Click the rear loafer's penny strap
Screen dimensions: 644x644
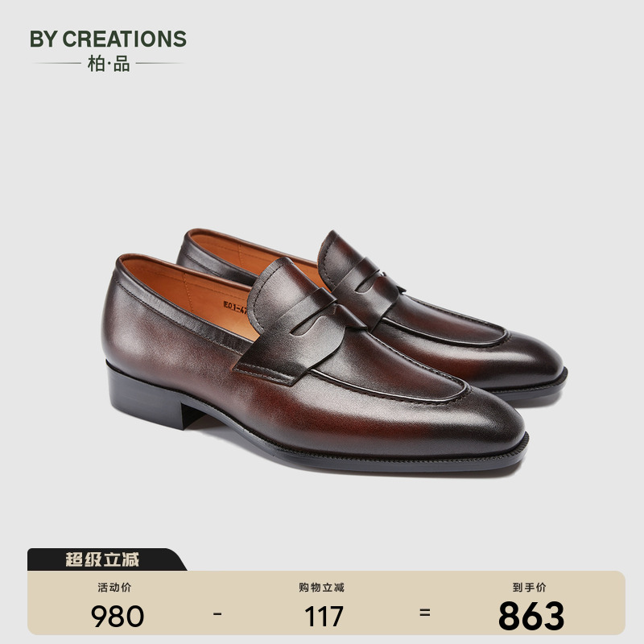tap(357, 280)
